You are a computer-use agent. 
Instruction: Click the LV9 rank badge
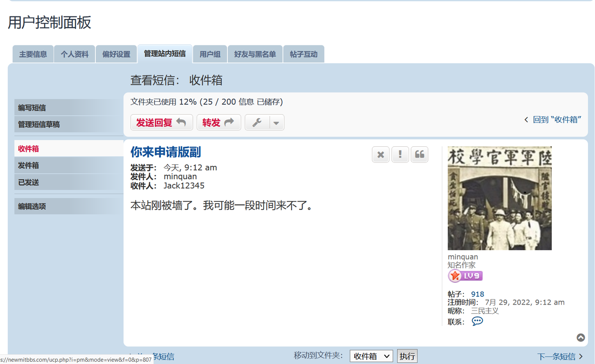465,276
